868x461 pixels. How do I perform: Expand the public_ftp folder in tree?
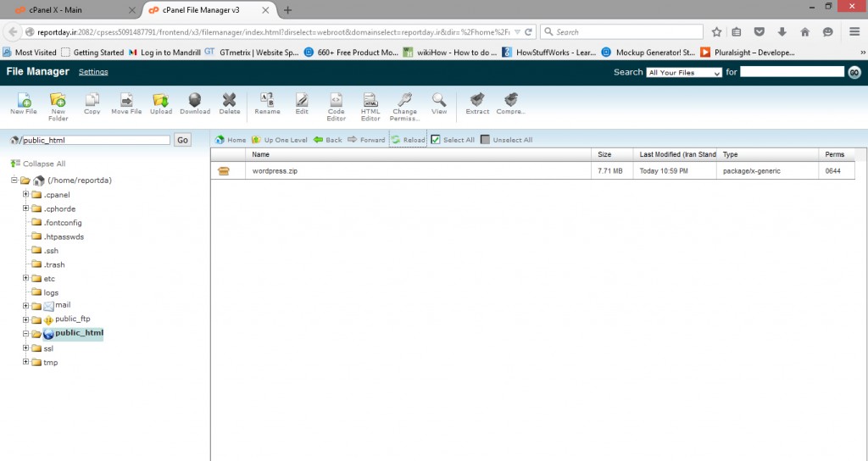coord(26,319)
